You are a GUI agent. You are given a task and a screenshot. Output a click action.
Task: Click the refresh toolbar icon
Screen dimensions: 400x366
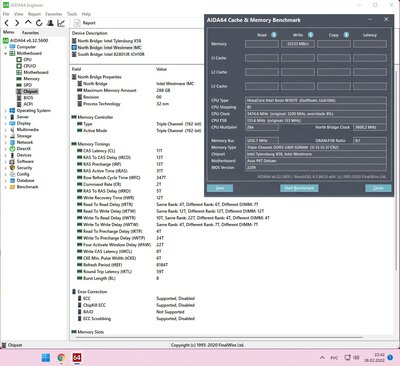(39, 23)
